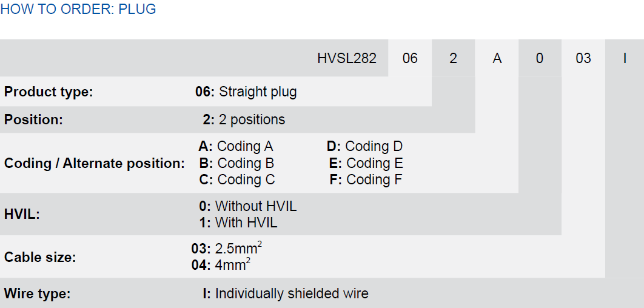Viewport: 644px width, 308px height.
Task: Click the Product type label
Action: 49,92
